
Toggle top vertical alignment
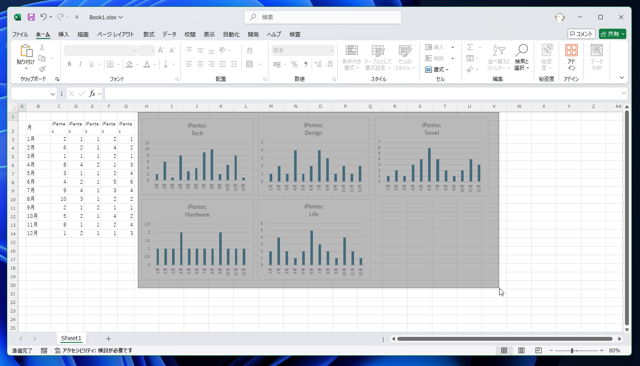click(x=189, y=50)
